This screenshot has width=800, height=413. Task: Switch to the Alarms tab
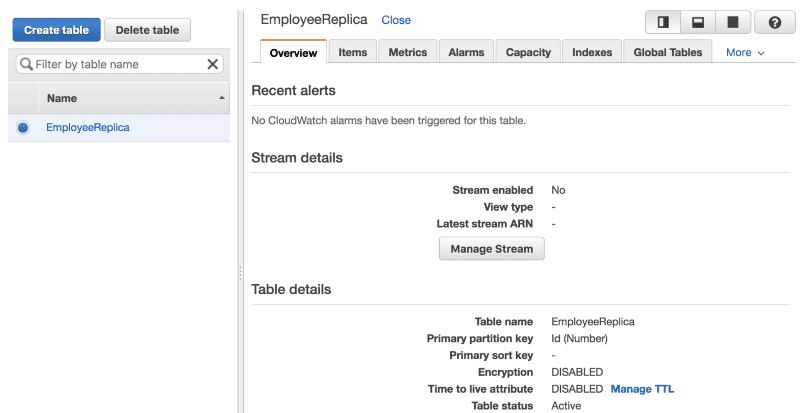[x=466, y=52]
